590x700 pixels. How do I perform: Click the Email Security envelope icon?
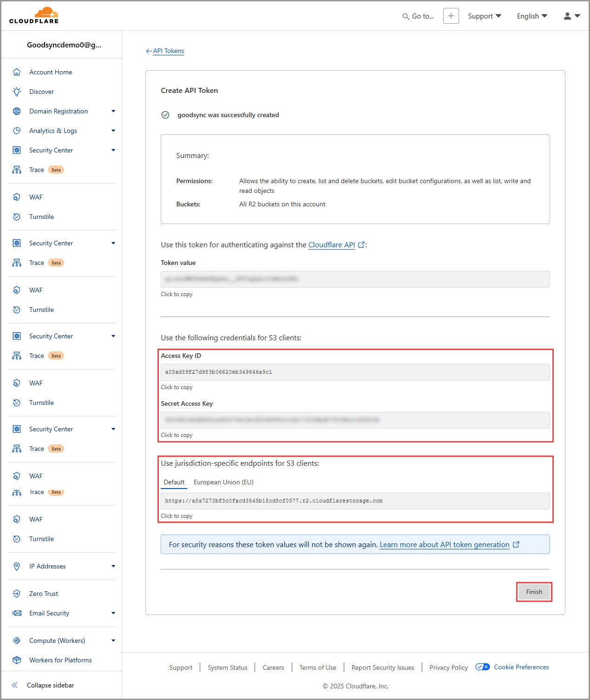pos(17,613)
